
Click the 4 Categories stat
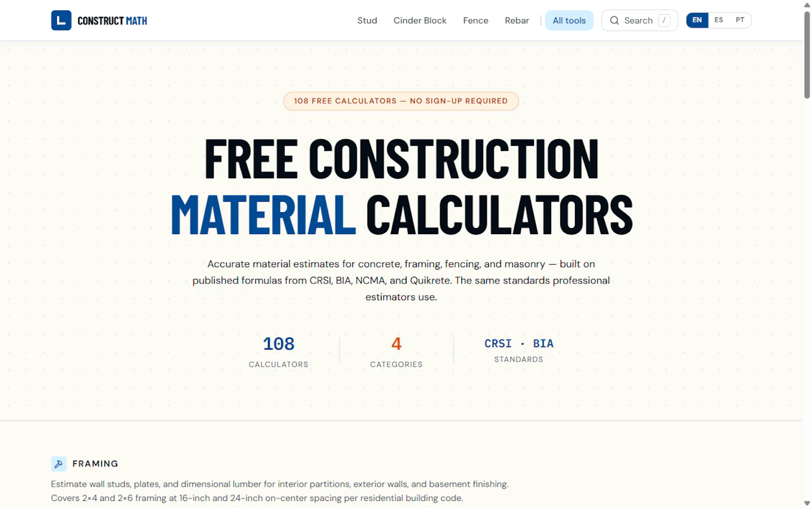[396, 351]
